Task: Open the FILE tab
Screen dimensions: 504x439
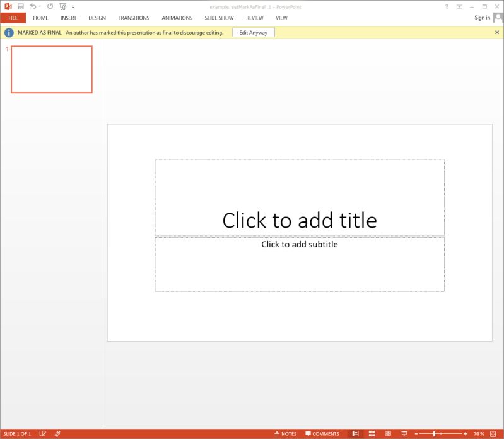Action: click(x=13, y=18)
